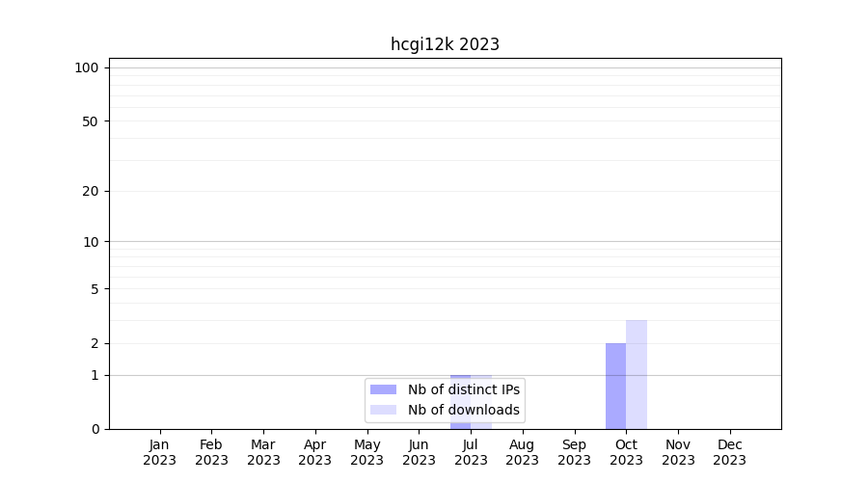Click the 'Nb of downloads' legend label
The image size is (868, 482).
pos(464,410)
